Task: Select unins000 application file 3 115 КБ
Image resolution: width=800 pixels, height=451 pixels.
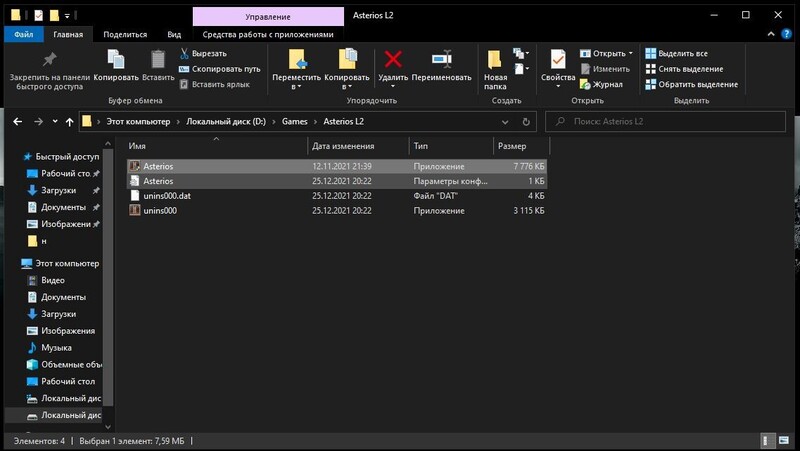Action: click(337, 211)
